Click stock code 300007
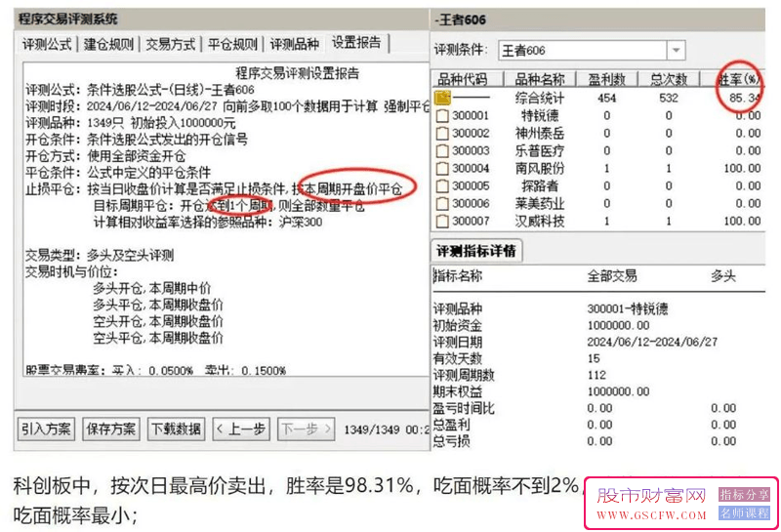 click(x=472, y=221)
